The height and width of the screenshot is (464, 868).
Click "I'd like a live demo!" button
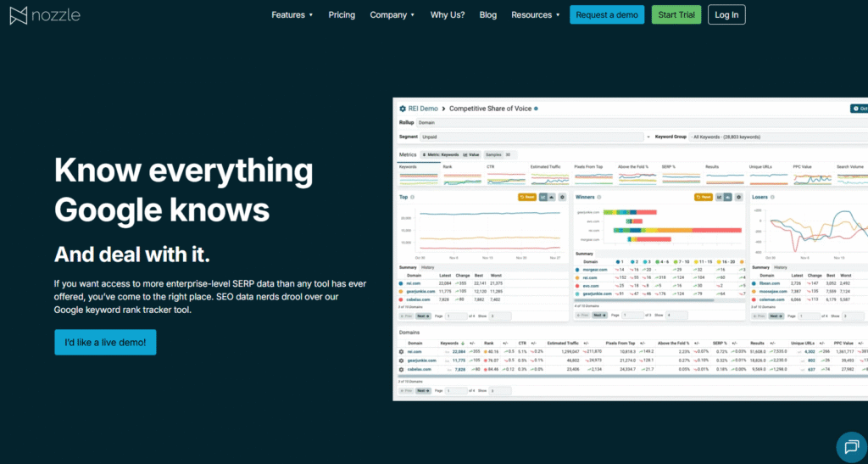(x=105, y=343)
